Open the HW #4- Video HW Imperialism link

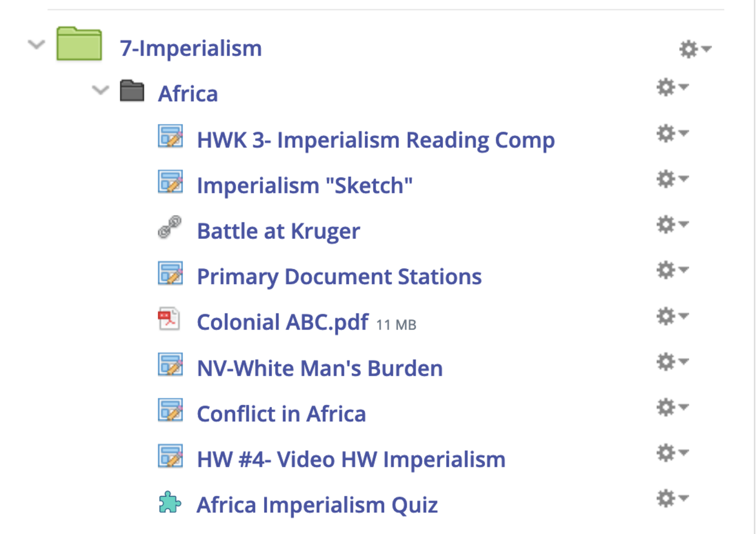(x=351, y=459)
